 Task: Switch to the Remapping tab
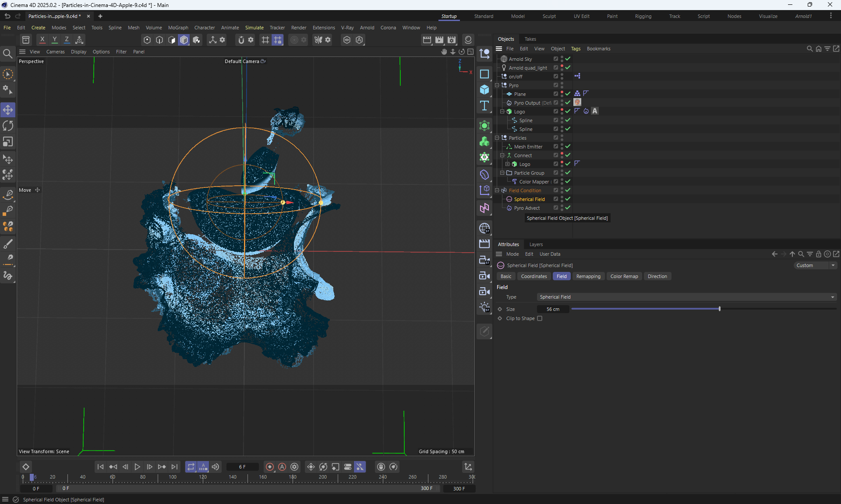point(588,276)
